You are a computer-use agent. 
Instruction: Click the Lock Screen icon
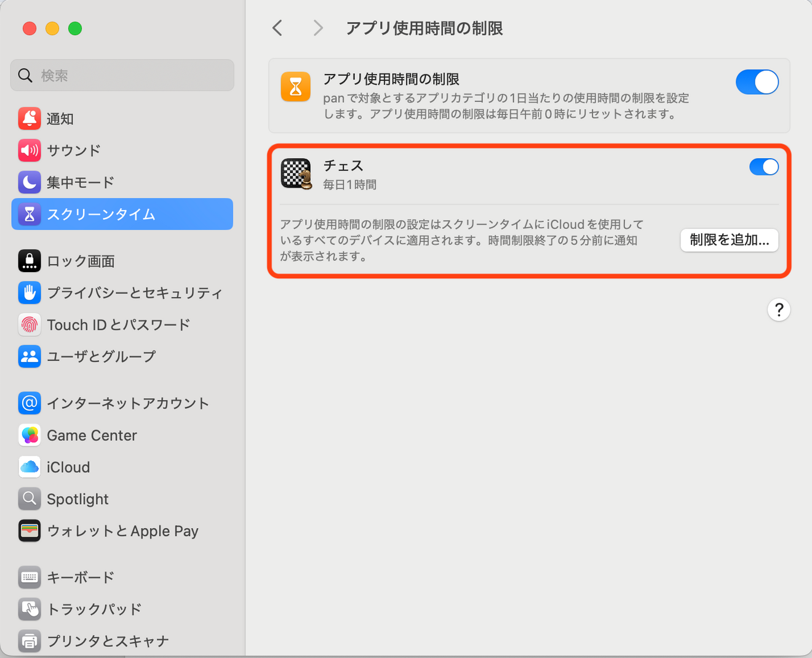click(x=30, y=261)
